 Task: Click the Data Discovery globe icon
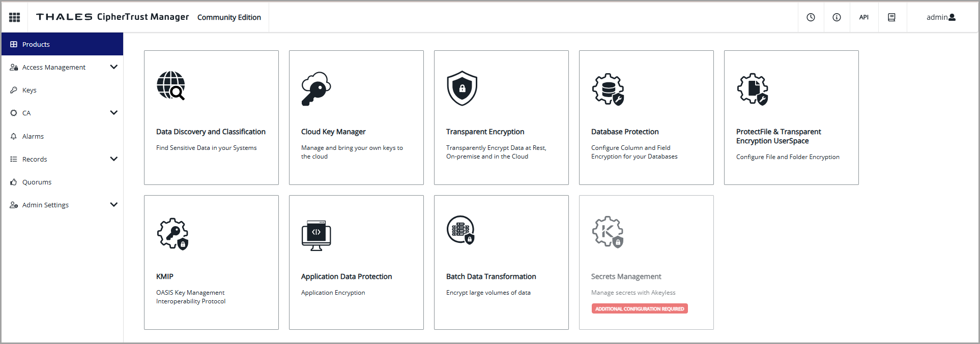click(171, 86)
